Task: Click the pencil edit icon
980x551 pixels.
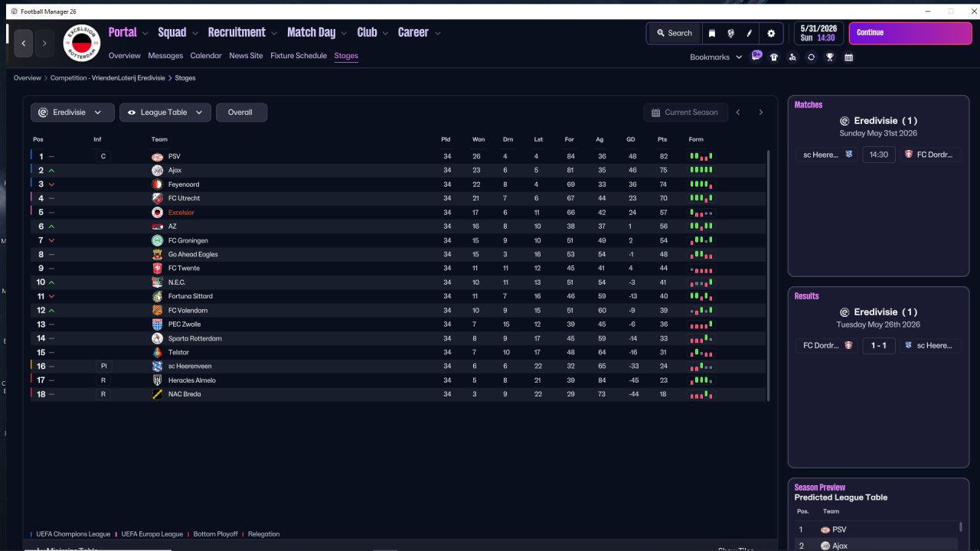Action: pos(750,33)
